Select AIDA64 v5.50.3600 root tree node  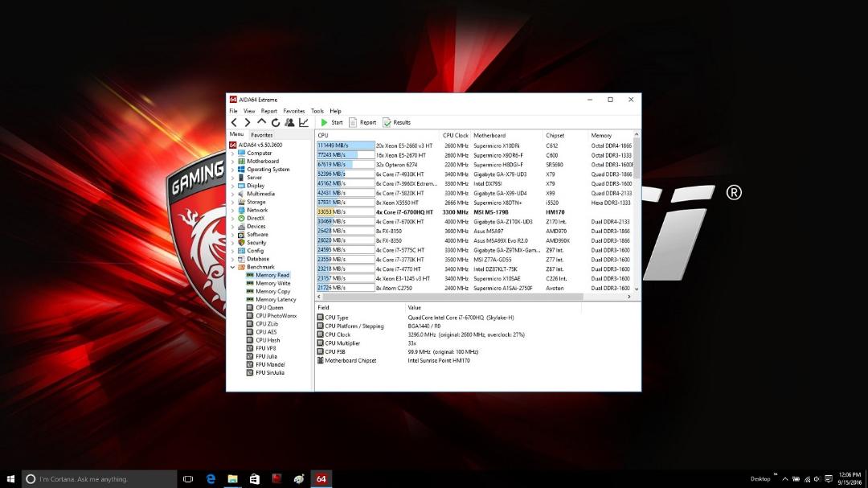(x=256, y=145)
